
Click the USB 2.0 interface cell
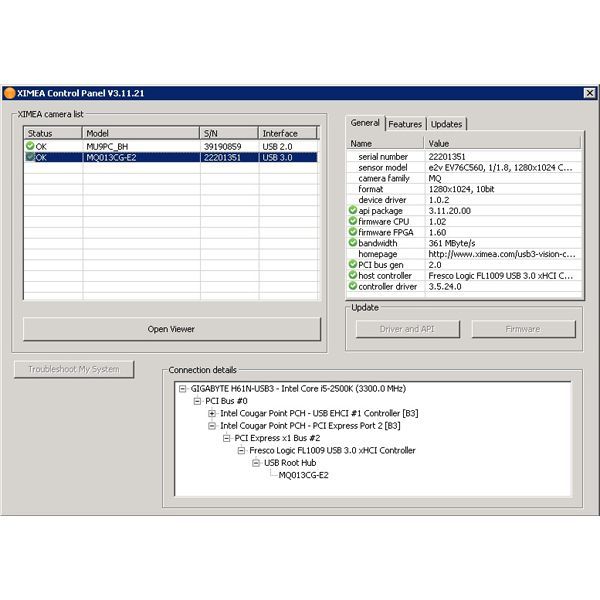tap(277, 147)
